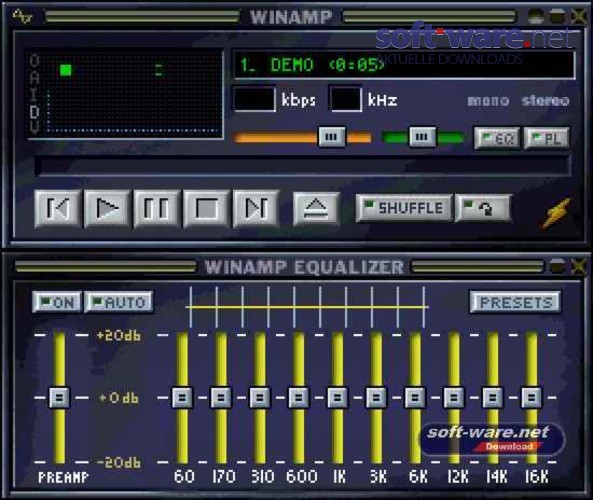Toggle the Shuffle button

point(404,208)
